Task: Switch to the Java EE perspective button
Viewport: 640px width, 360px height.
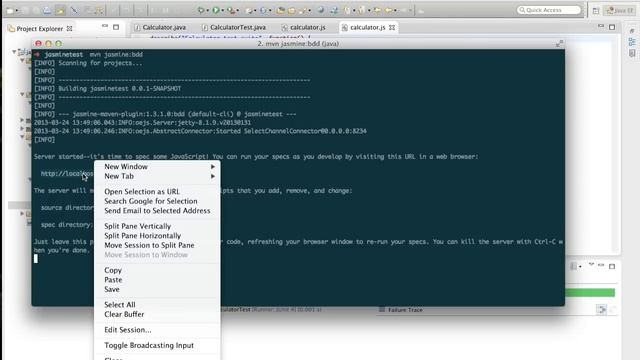Action: click(x=620, y=11)
